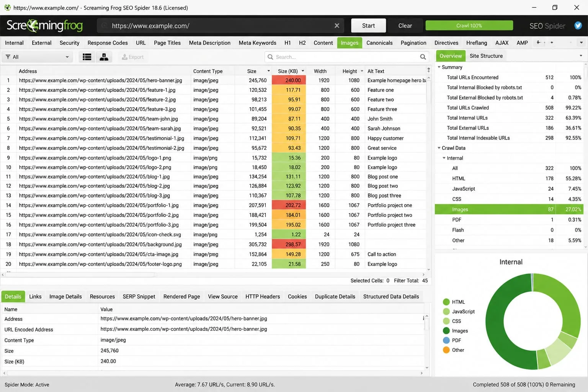The image size is (588, 392).
Task: Switch to the Canonicals tab
Action: (379, 43)
